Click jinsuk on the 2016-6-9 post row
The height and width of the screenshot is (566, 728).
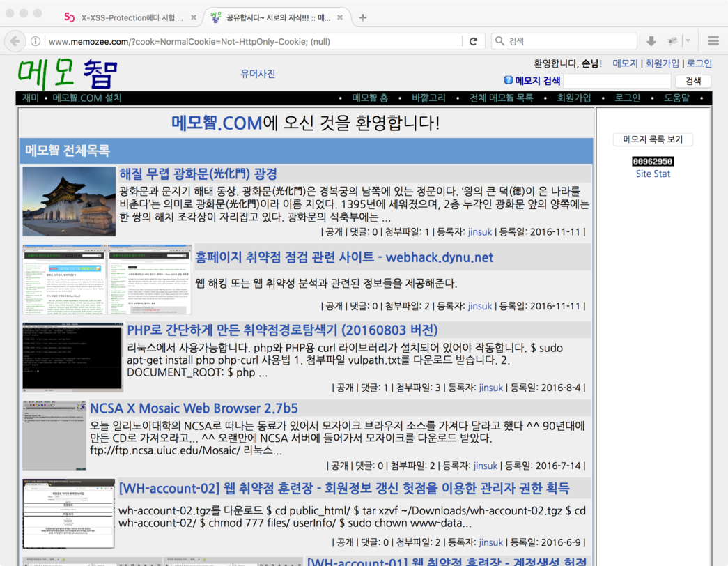pos(490,542)
